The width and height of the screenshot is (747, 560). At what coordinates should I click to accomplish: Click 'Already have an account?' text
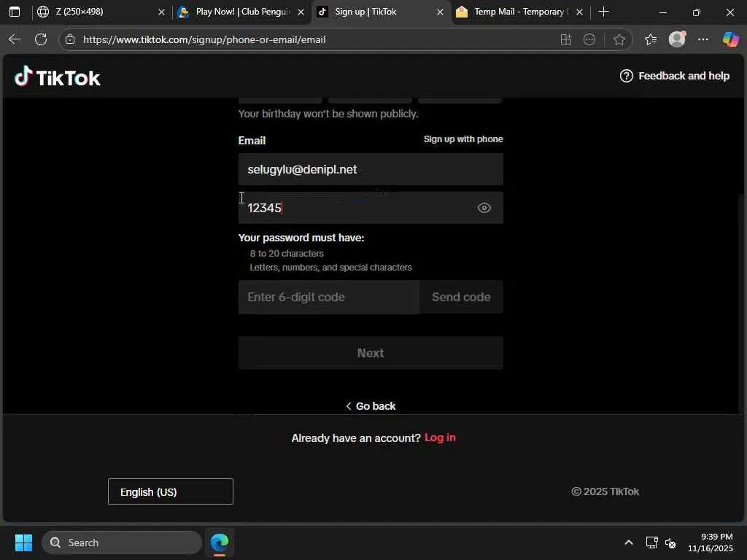[x=356, y=438]
